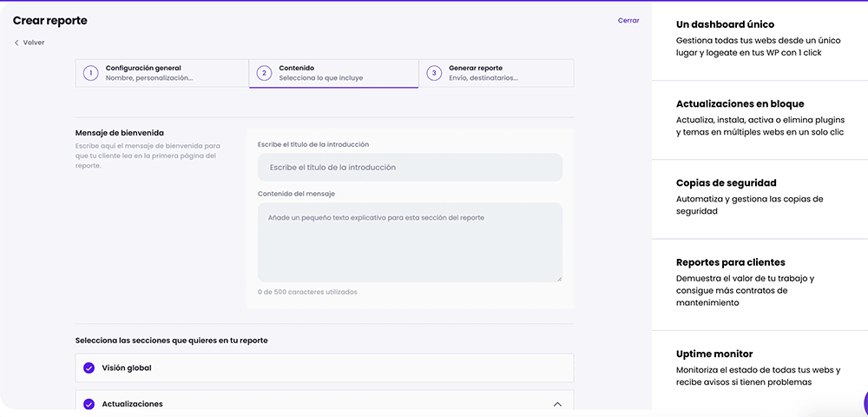Viewport: 868px width, 417px height.
Task: Uncheck the Visión global section
Action: click(x=89, y=367)
